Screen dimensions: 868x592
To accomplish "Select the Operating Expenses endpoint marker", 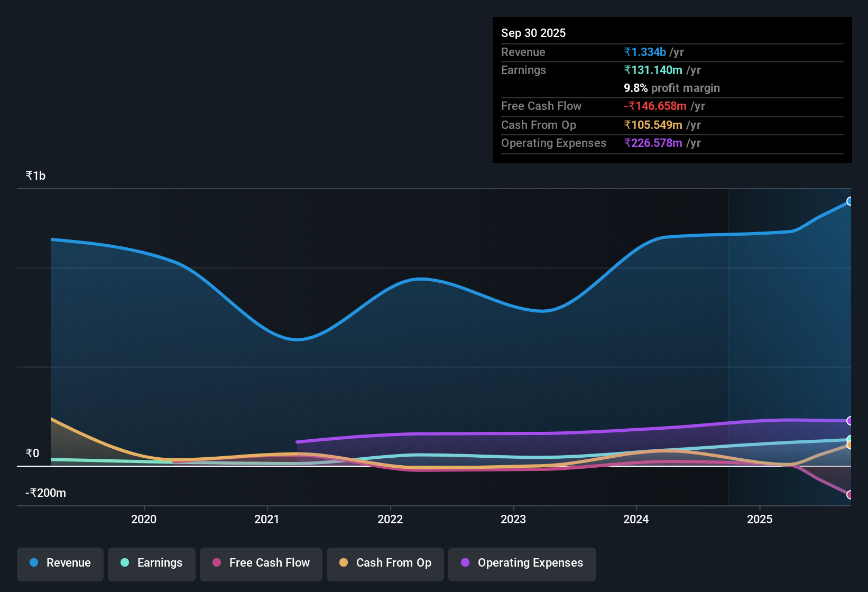I will 849,421.
